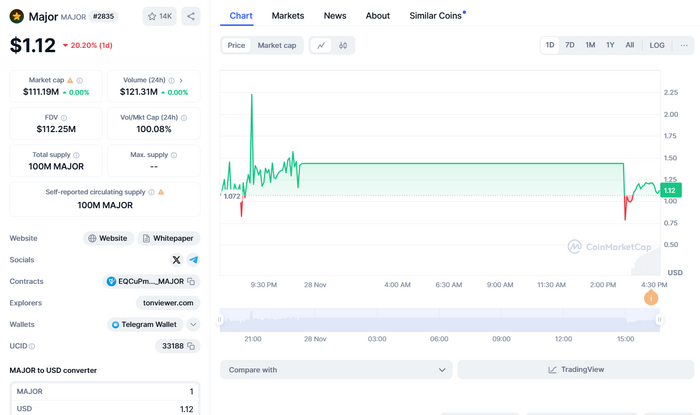
Task: Switch to the line chart icon
Action: pyautogui.click(x=321, y=45)
